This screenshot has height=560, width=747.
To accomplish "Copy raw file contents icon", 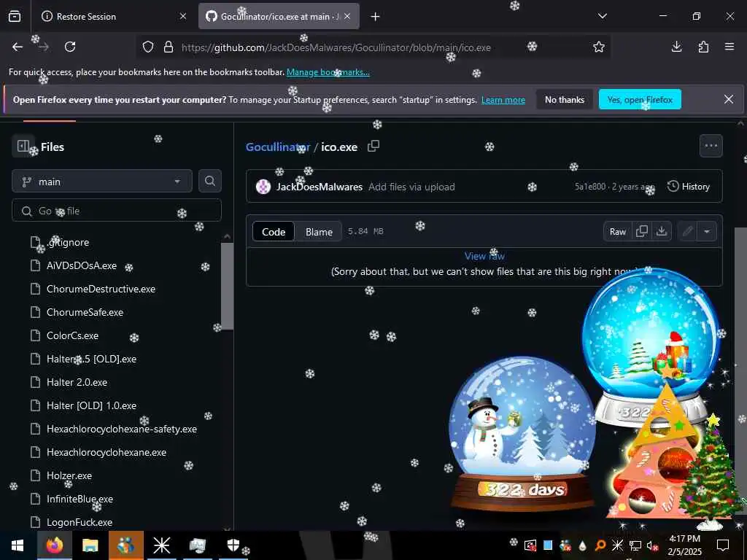I will (642, 231).
